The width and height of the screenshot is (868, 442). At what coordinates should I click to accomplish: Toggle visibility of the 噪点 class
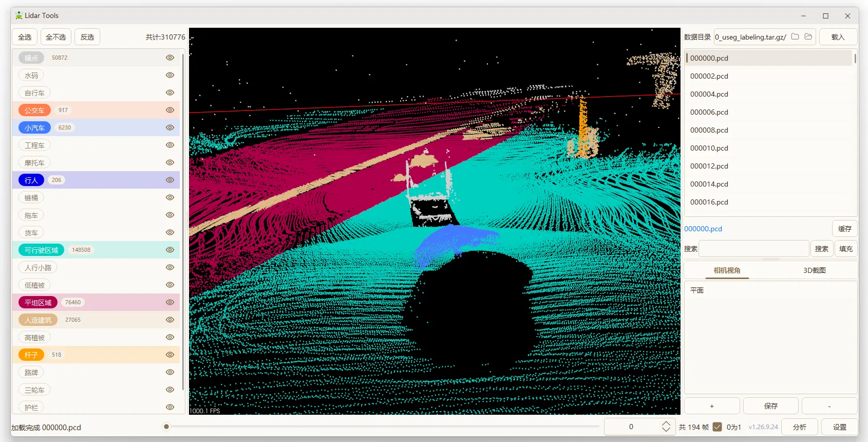tap(170, 58)
